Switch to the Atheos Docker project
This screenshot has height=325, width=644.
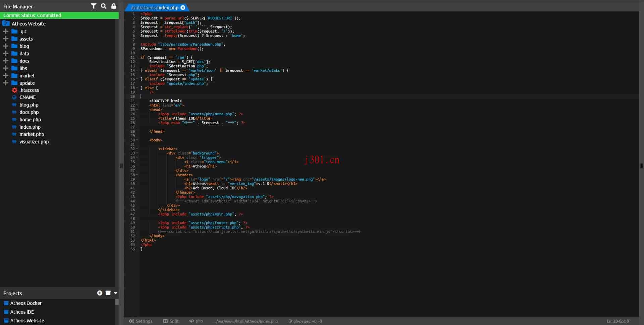[26, 303]
